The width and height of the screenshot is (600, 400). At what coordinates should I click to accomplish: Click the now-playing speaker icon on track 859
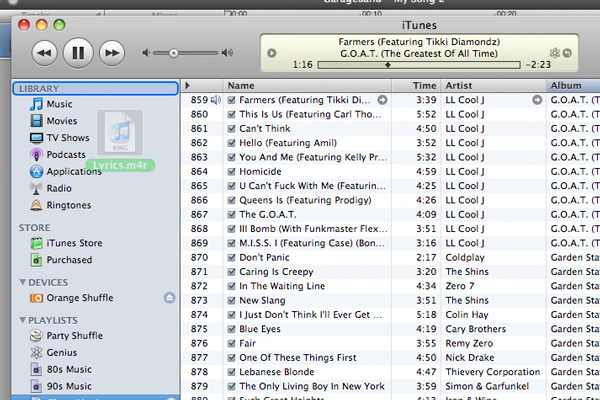coord(216,100)
